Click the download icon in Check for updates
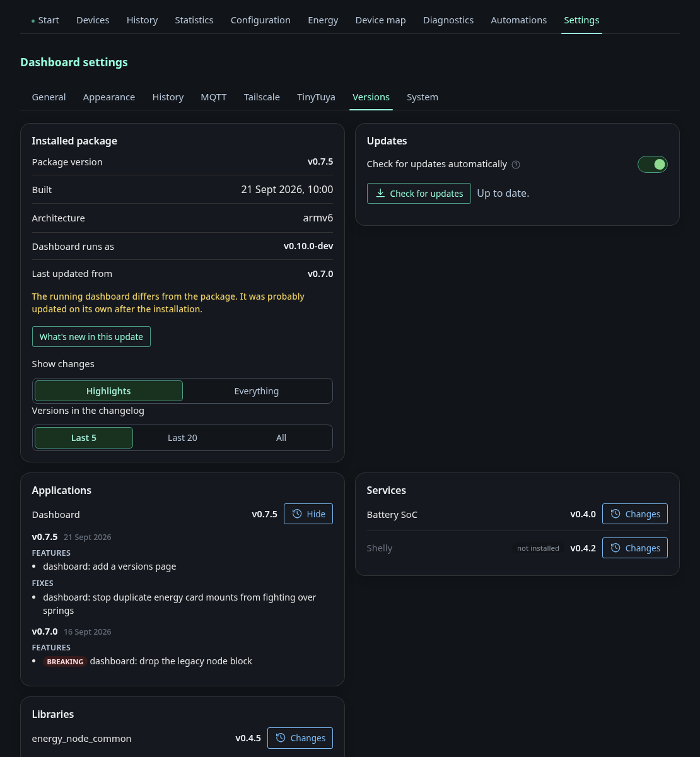 tap(380, 193)
